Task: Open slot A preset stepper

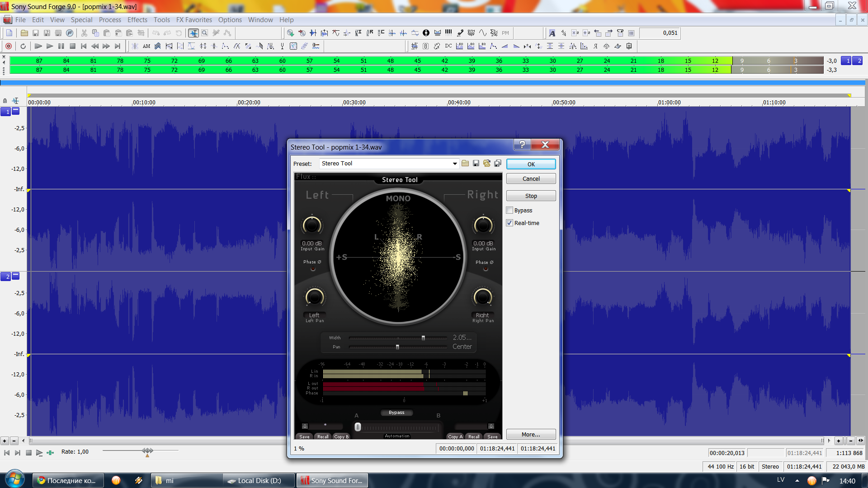Action: tap(305, 426)
